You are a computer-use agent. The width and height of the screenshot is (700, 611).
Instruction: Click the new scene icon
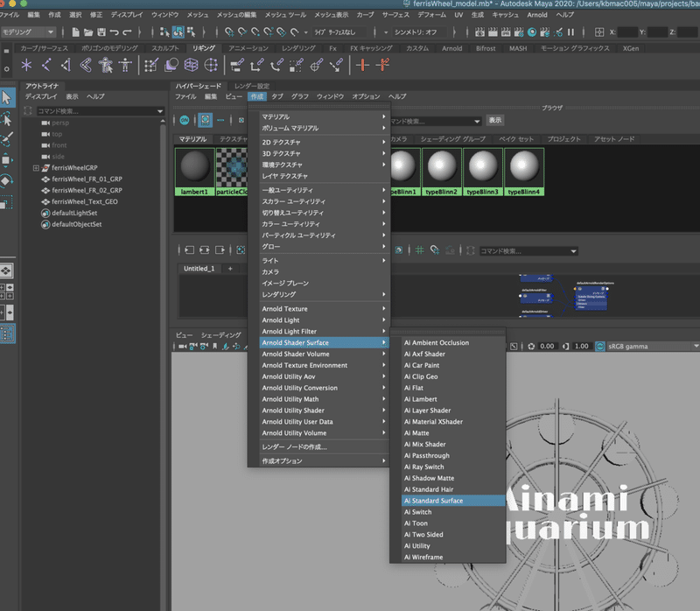pos(75,32)
